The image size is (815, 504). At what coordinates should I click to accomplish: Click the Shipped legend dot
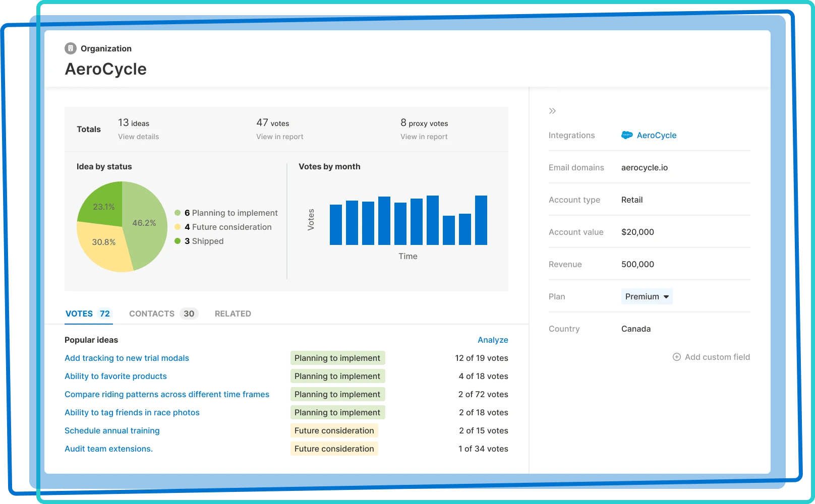[178, 241]
